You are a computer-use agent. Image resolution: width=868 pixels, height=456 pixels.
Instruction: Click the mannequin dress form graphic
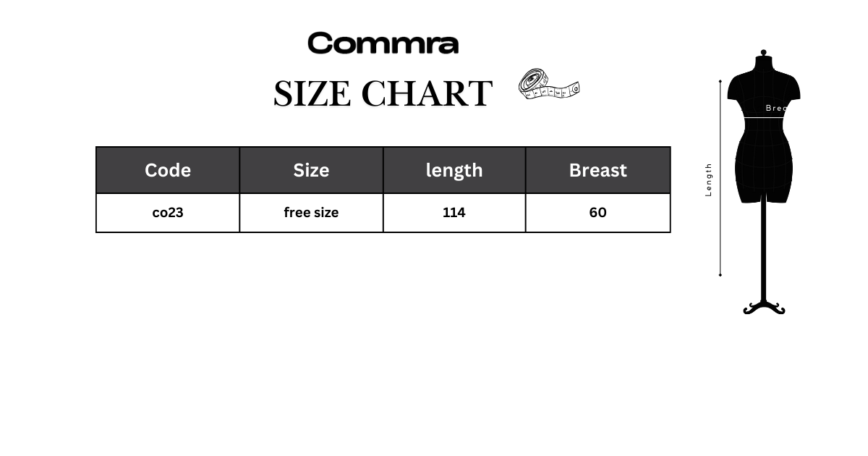tap(764, 182)
